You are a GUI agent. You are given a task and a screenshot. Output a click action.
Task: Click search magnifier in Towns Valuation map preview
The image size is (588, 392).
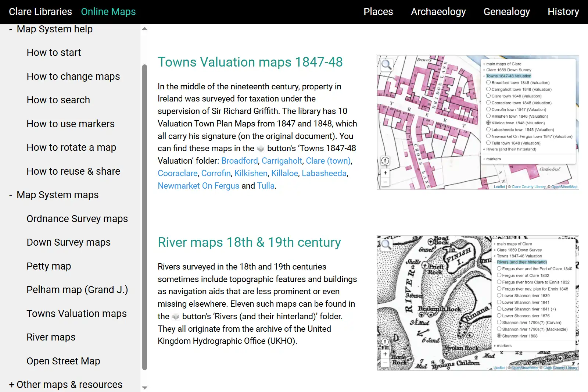click(386, 65)
